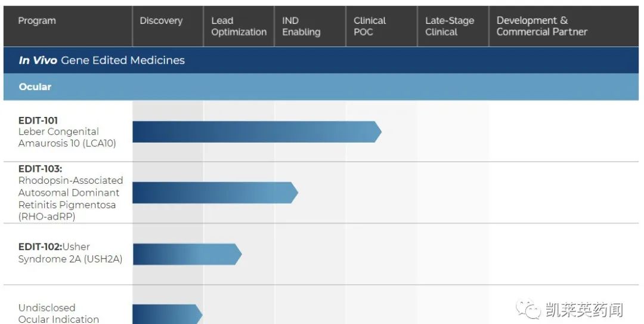644x324 pixels.
Task: Click the Leber Congenital Amaurosis 10 description
Action: coord(67,137)
